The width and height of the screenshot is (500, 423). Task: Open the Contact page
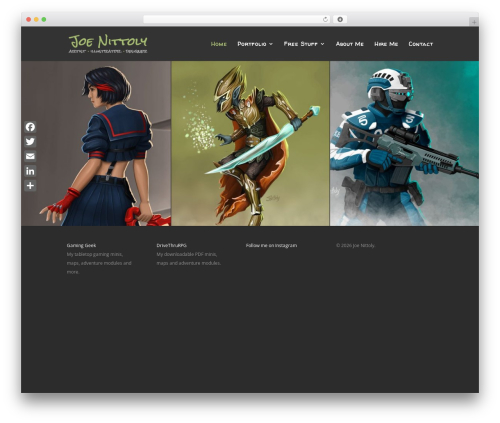[421, 44]
